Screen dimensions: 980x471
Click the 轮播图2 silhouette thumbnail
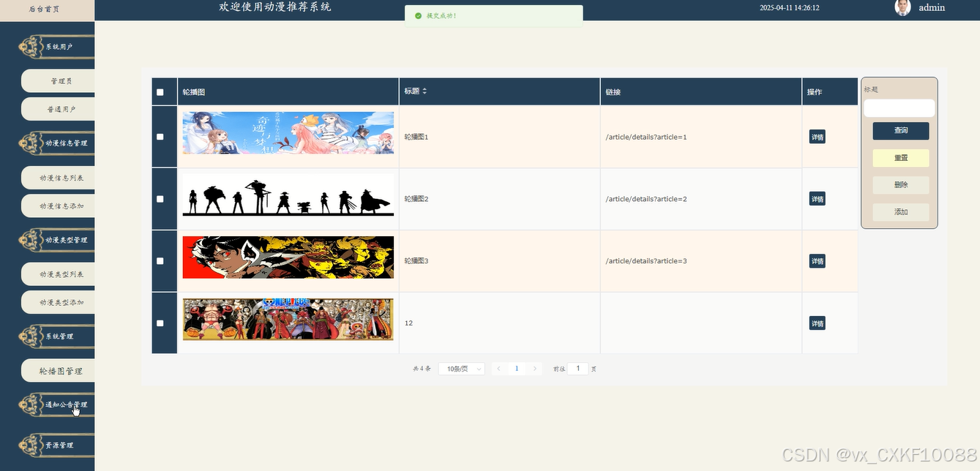click(x=288, y=195)
